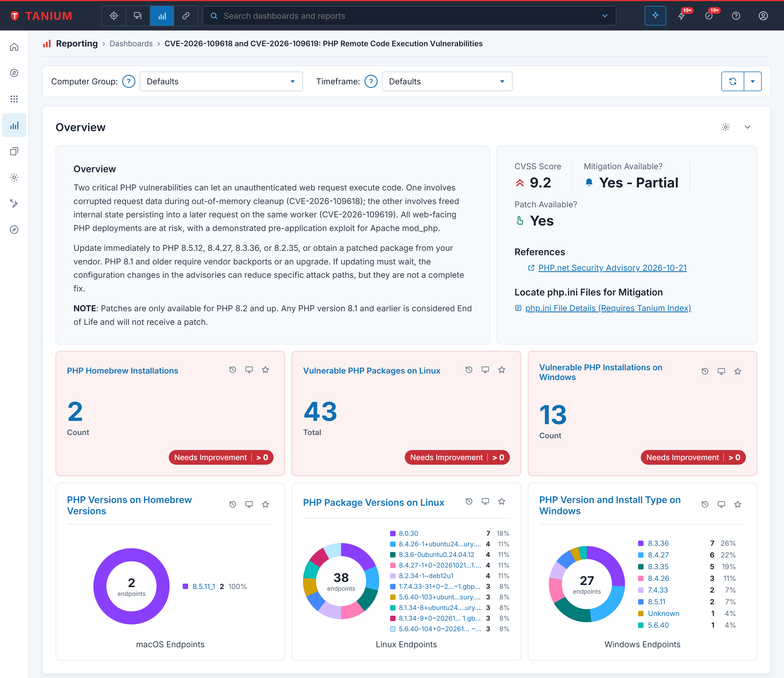784x678 pixels.
Task: Favorite Vulnerable PHP Packages on Linux card
Action: (x=502, y=370)
